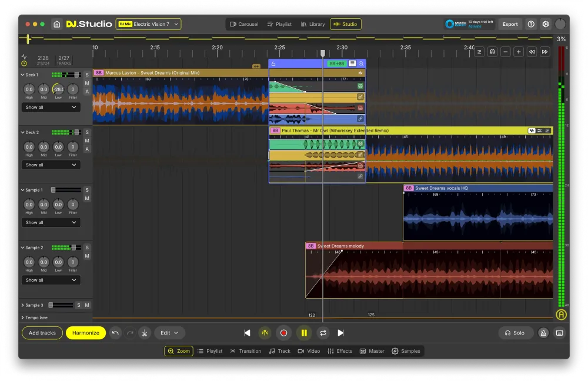Open Effects tab in bottom bar

[x=340, y=351]
